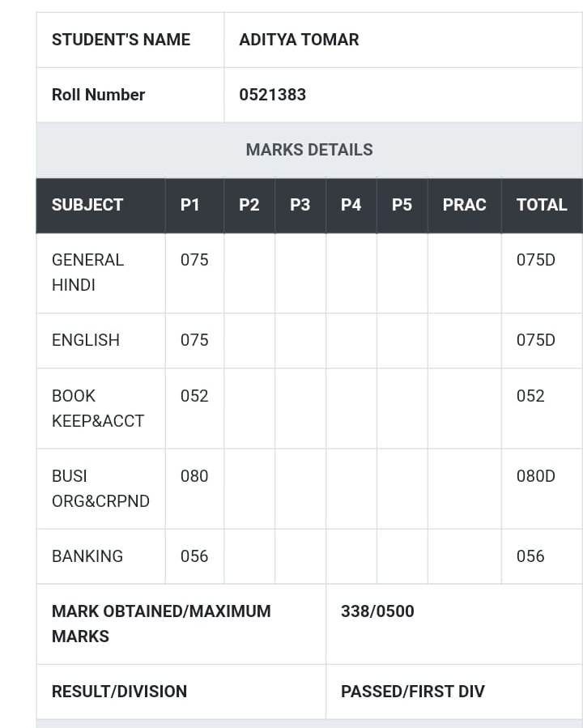Image resolution: width=583 pixels, height=728 pixels.
Task: Click the ENGLISH subject row label
Action: (86, 340)
